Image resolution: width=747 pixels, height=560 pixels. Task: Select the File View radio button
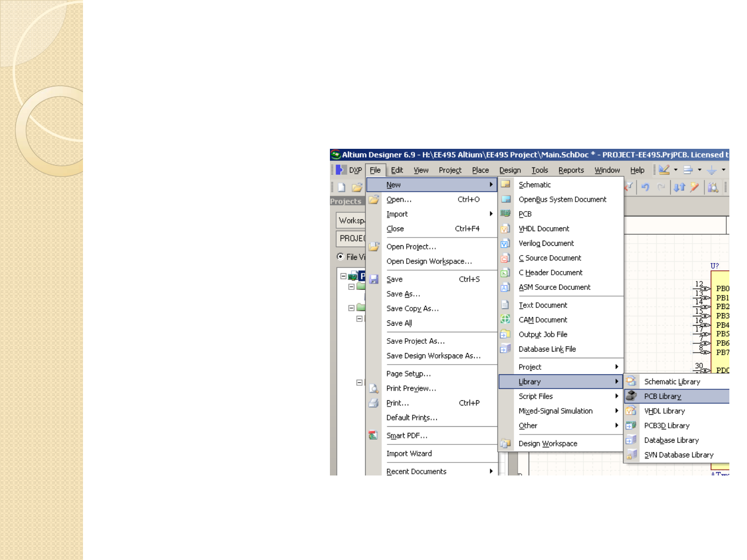tap(340, 257)
